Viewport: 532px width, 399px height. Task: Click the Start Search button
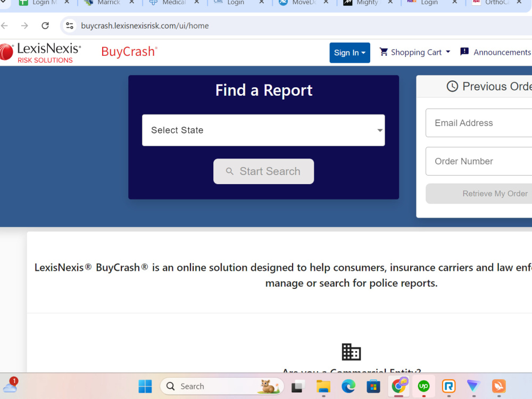pos(263,171)
